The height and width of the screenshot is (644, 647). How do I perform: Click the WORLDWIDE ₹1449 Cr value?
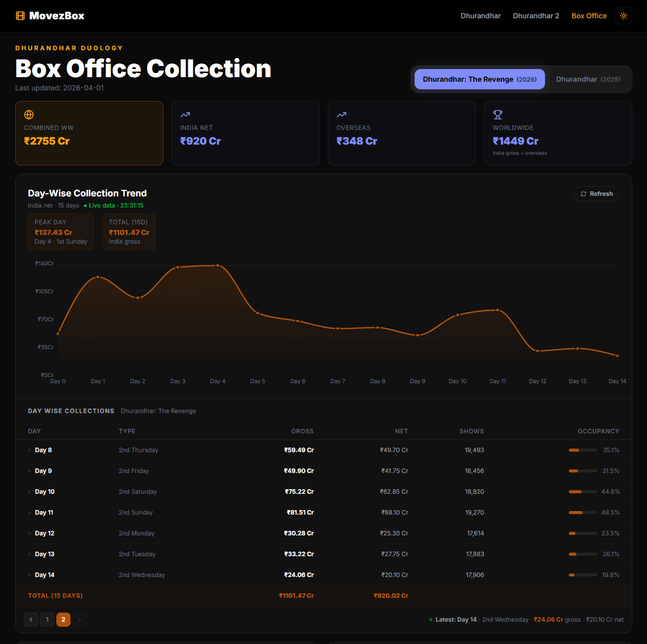click(516, 141)
